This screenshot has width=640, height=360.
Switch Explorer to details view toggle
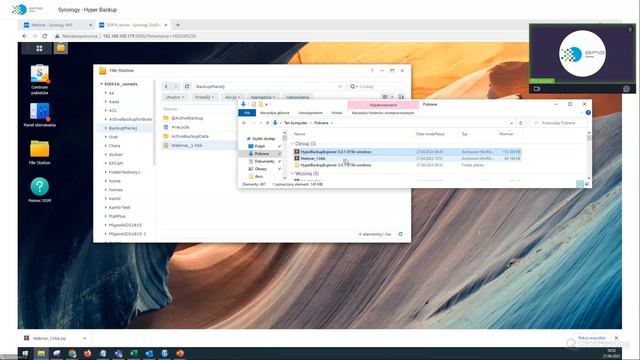point(580,184)
